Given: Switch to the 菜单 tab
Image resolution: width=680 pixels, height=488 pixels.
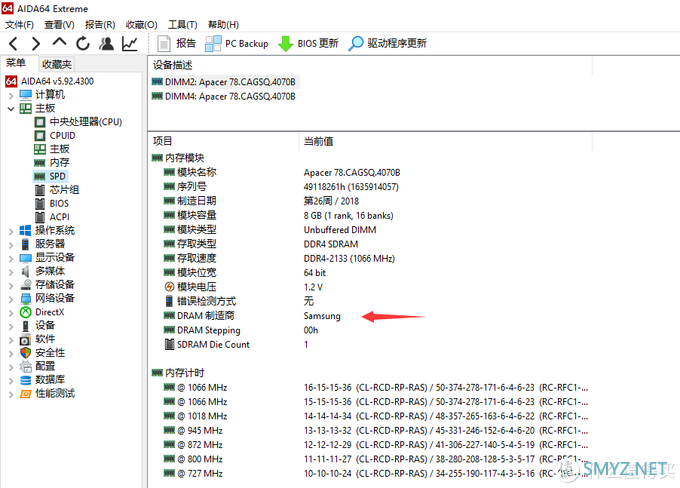Looking at the screenshot, I should (x=16, y=63).
